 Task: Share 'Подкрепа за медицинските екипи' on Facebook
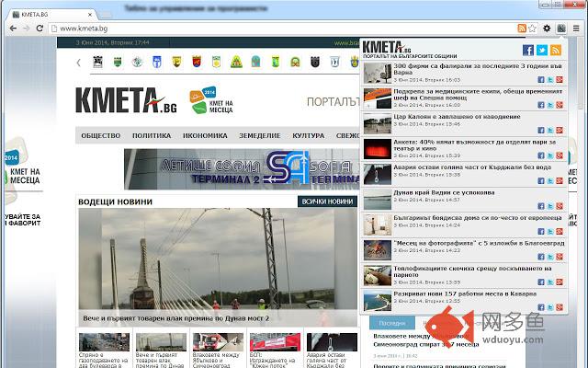541,105
